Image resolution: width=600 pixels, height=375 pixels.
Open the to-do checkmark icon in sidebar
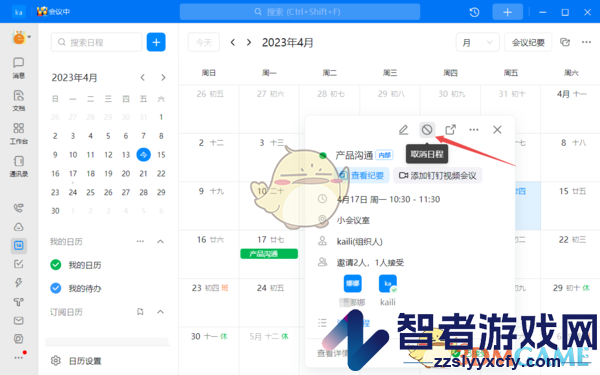coord(18,264)
